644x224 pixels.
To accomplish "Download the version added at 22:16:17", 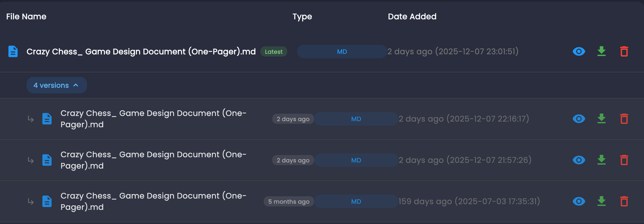I will (x=601, y=119).
